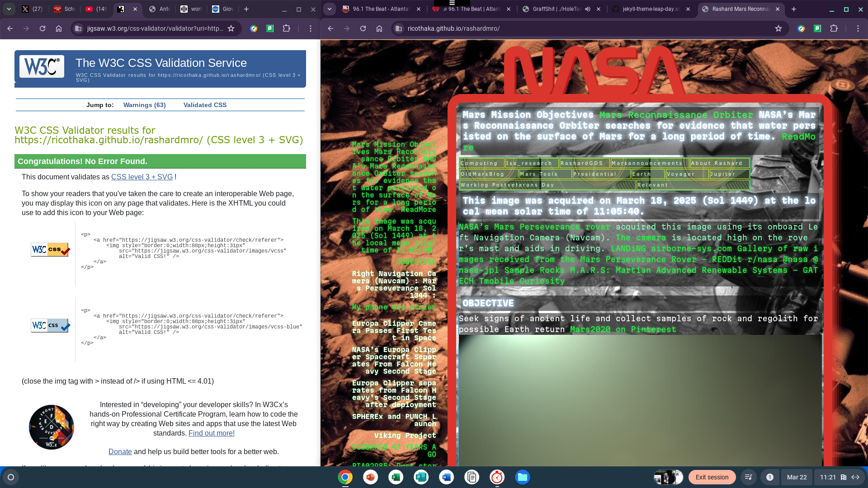Open tab search dropdown in left browser
The image size is (868, 488).
pyautogui.click(x=9, y=9)
